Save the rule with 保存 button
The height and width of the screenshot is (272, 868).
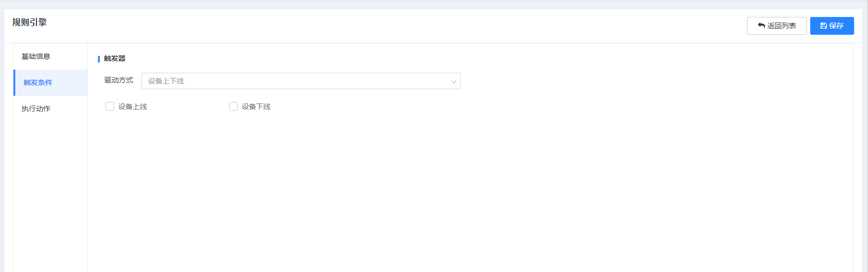(832, 26)
